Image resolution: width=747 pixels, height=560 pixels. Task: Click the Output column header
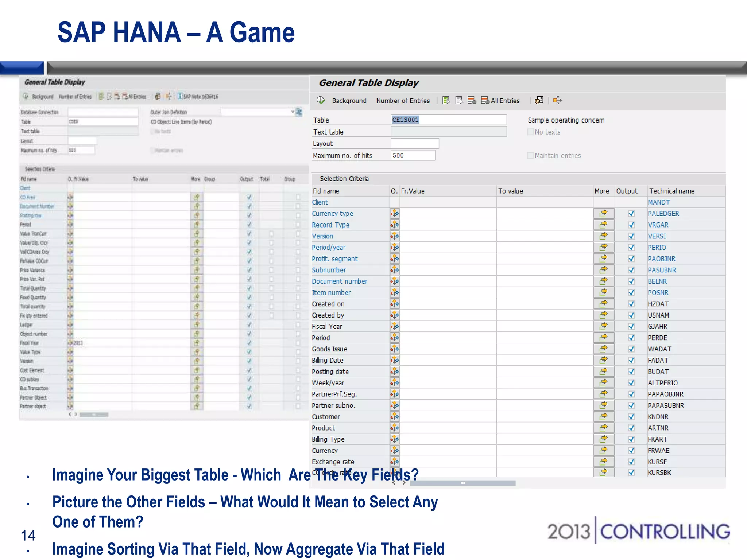pos(627,191)
